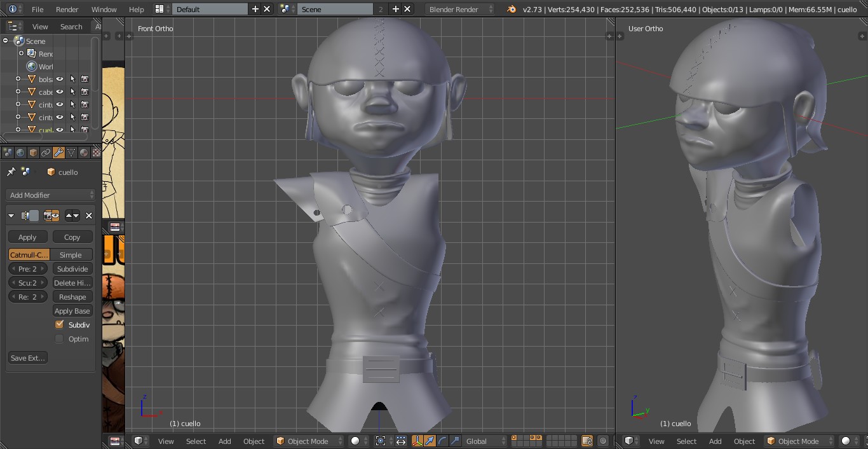Click the screen layout browse icon
The image size is (868, 449).
tap(163, 9)
